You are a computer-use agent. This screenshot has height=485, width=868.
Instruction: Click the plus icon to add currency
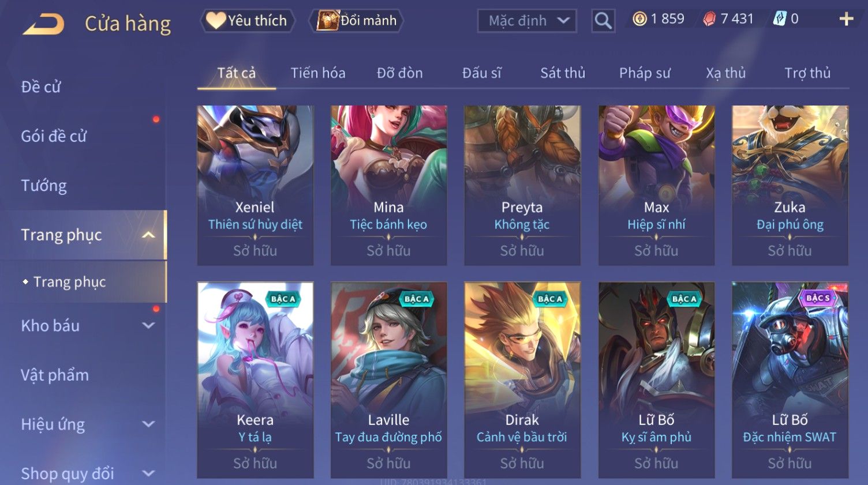(x=846, y=19)
